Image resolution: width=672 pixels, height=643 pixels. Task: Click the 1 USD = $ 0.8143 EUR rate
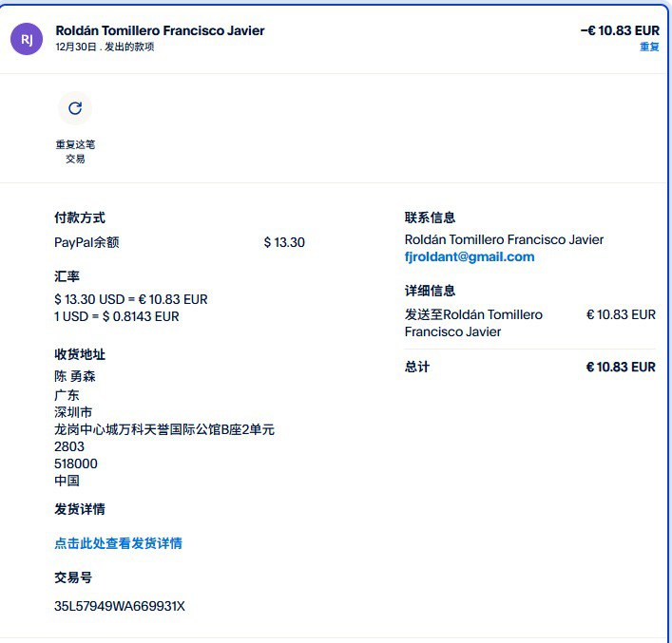click(x=117, y=316)
